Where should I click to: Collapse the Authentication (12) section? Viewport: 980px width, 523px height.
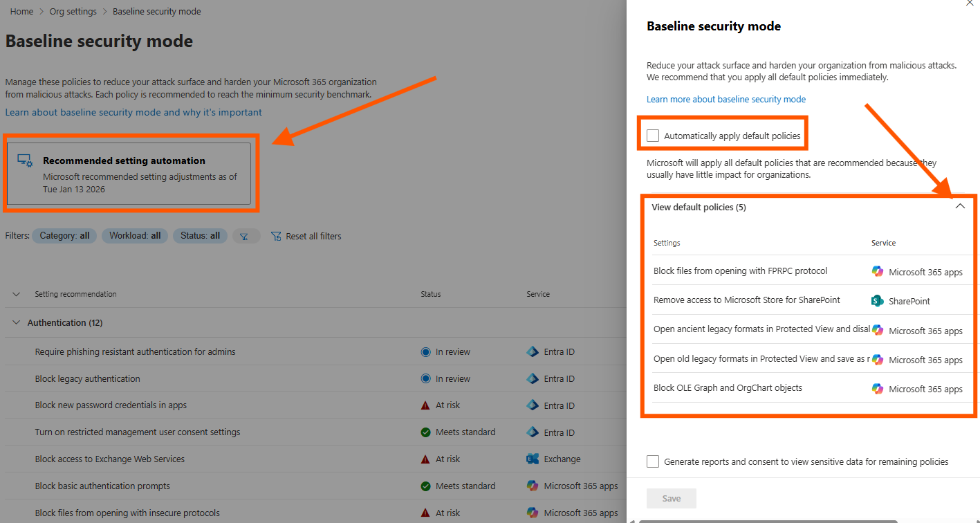16,322
